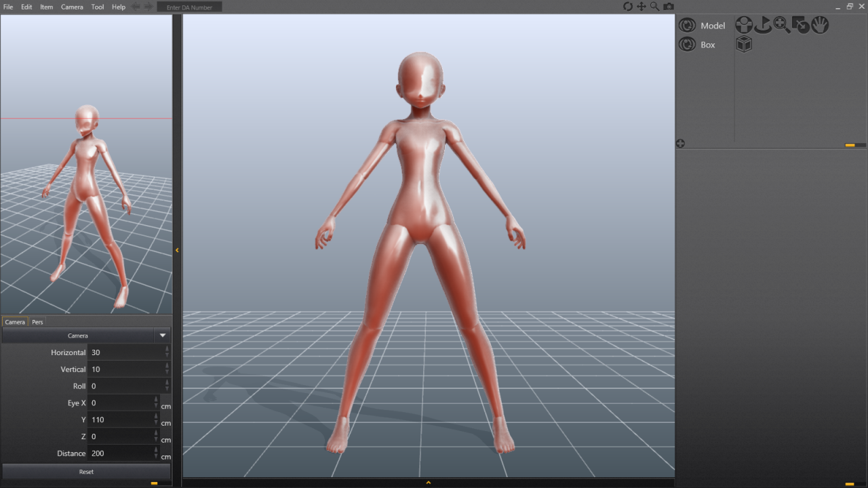Click the Eye X value field
Image resolution: width=868 pixels, height=488 pixels.
click(x=120, y=403)
